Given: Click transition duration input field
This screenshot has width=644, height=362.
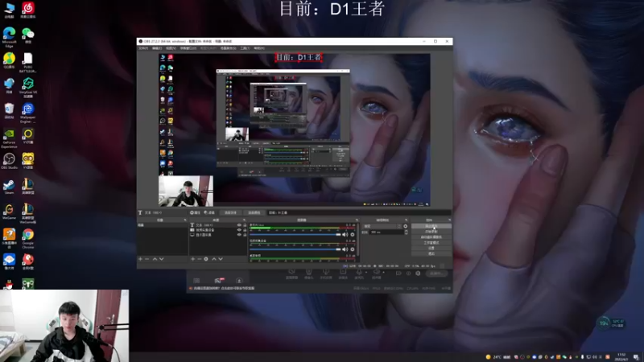Looking at the screenshot, I should coord(386,232).
